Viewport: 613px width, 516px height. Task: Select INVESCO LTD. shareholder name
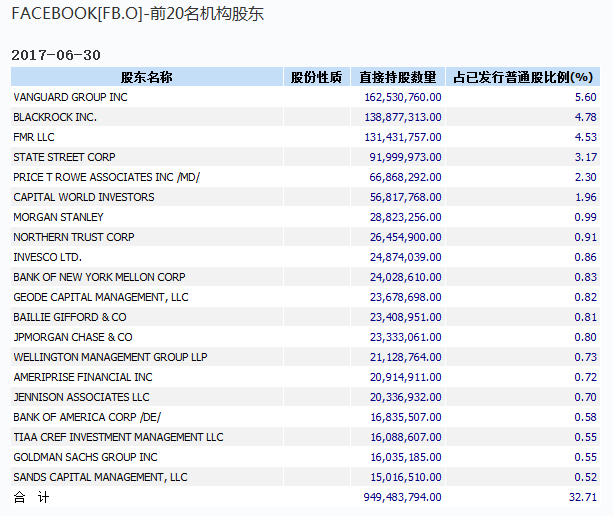coord(48,257)
